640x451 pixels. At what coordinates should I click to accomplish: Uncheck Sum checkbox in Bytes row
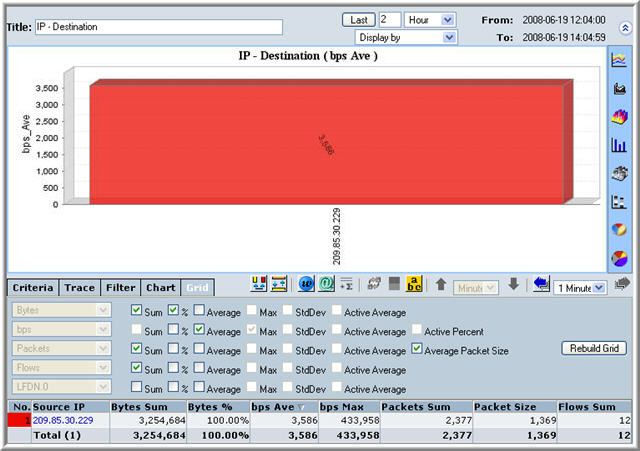coord(137,312)
